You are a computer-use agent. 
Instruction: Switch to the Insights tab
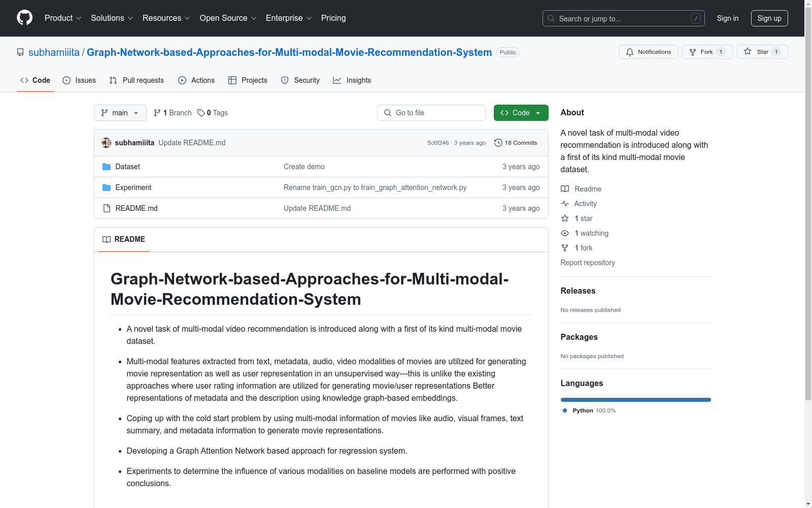pyautogui.click(x=352, y=80)
